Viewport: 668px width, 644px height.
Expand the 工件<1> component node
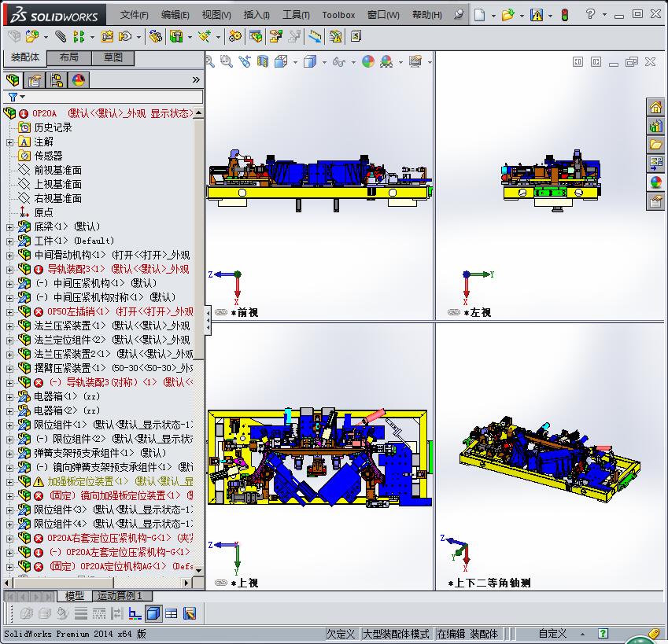coord(9,241)
